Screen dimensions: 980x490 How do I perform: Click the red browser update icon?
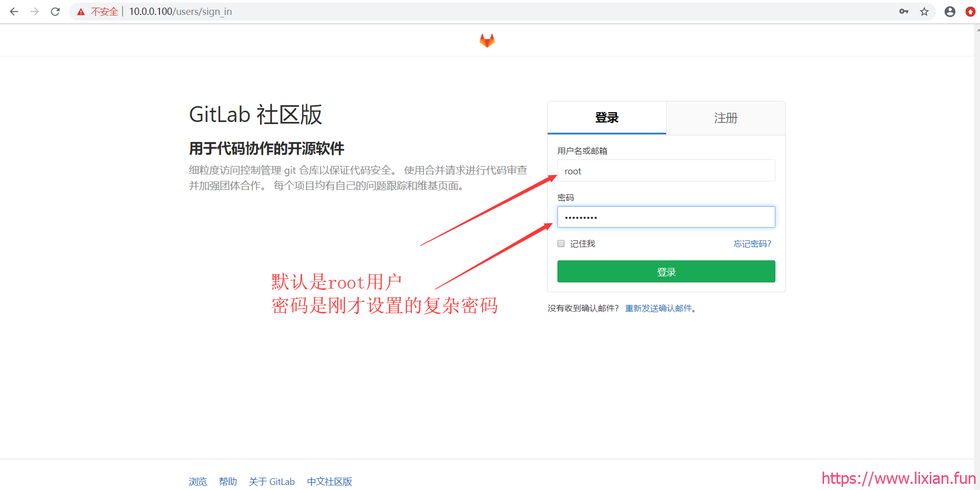[970, 11]
